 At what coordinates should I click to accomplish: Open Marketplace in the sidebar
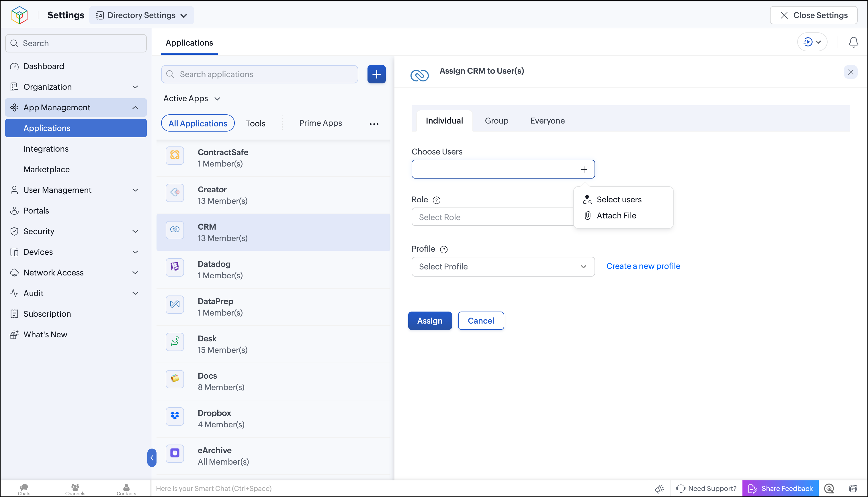[76, 169]
